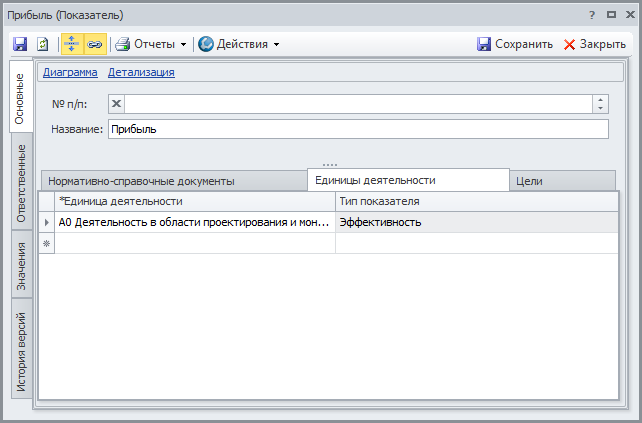The height and width of the screenshot is (423, 642).
Task: Toggle the chain link toolbar button
Action: (95, 44)
